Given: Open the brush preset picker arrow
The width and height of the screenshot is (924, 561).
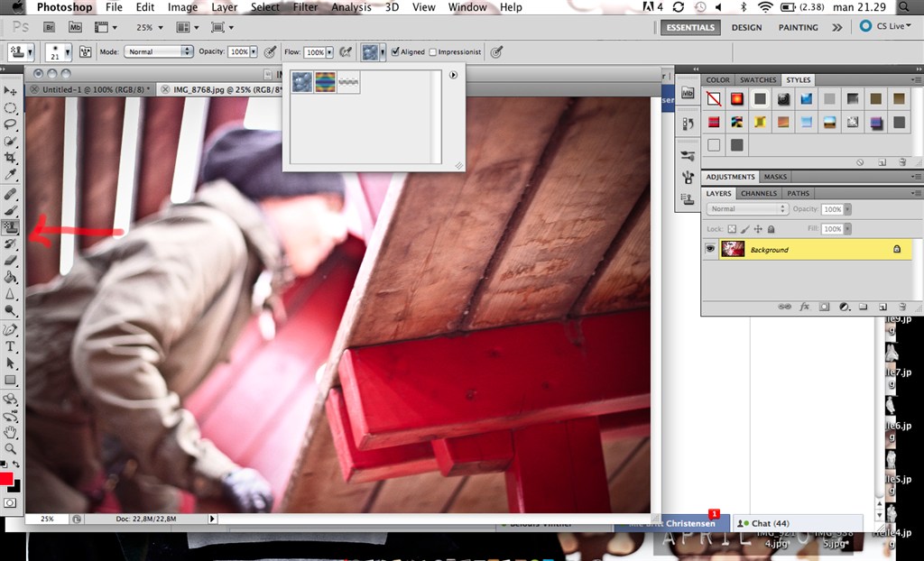Looking at the screenshot, I should click(68, 51).
